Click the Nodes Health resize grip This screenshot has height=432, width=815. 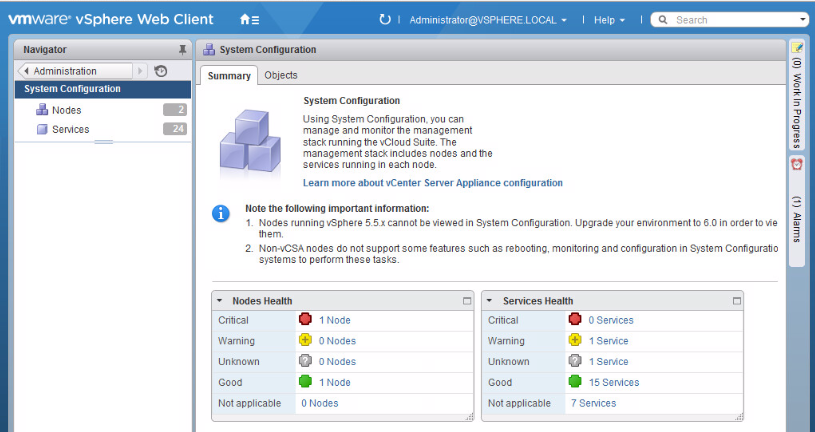point(469,417)
